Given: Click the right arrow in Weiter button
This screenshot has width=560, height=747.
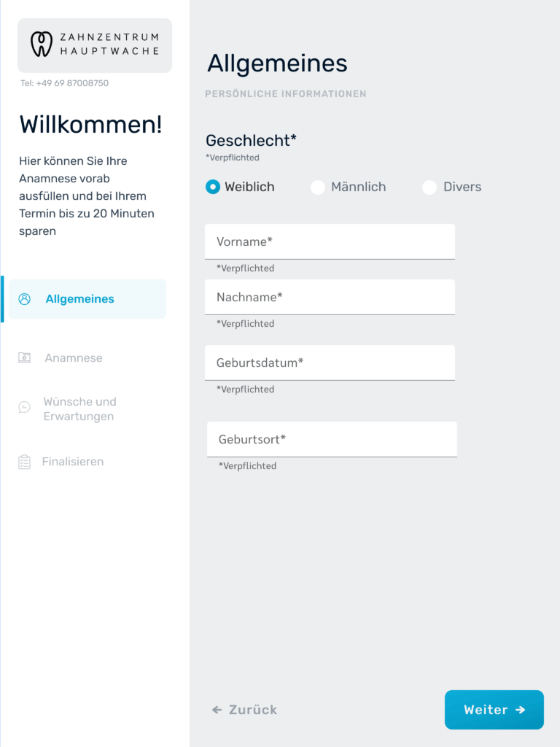Looking at the screenshot, I should click(x=520, y=710).
